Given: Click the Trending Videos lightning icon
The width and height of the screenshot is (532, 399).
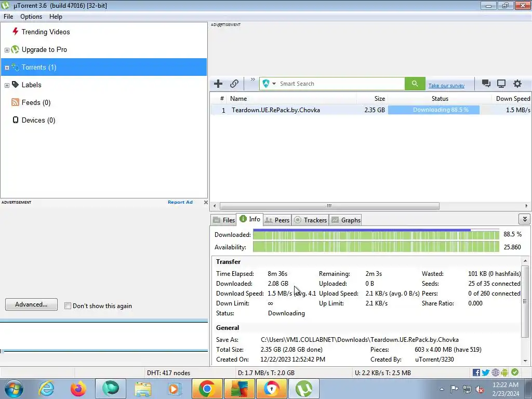Looking at the screenshot, I should pyautogui.click(x=15, y=32).
